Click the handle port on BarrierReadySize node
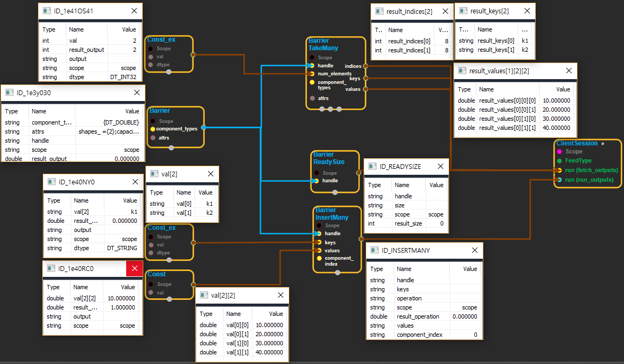The image size is (624, 364). click(316, 181)
